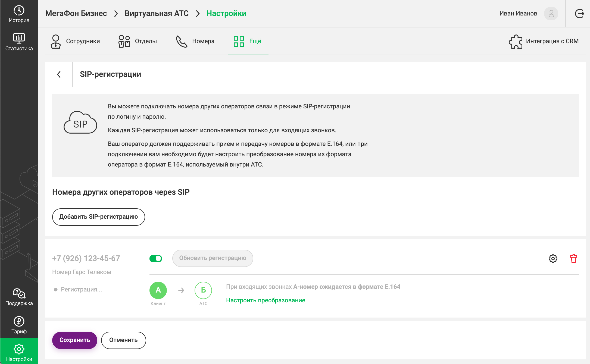Click the Поддержка chat icon
Viewport: 590px width, 364px height.
pyautogui.click(x=19, y=294)
